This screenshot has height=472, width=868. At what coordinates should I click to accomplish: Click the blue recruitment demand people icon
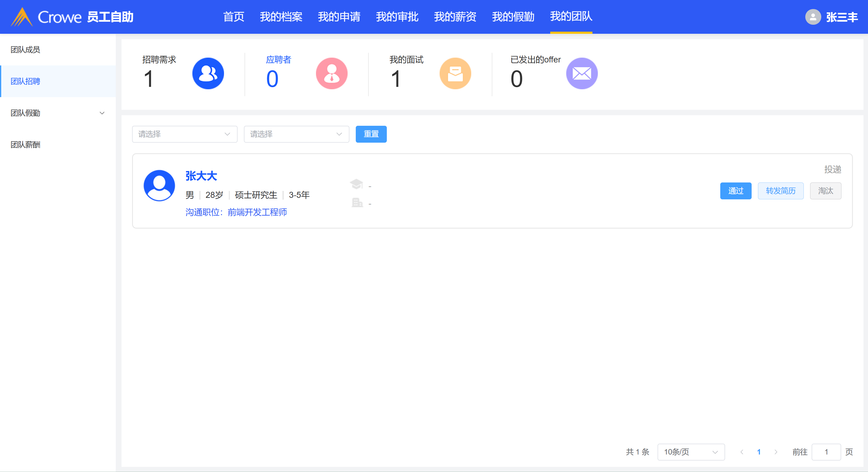(x=208, y=74)
